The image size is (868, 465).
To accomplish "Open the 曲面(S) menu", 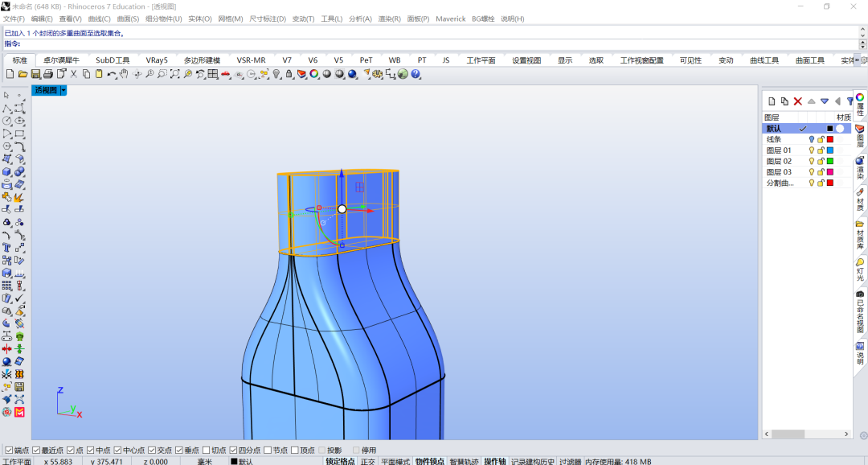I will [128, 19].
